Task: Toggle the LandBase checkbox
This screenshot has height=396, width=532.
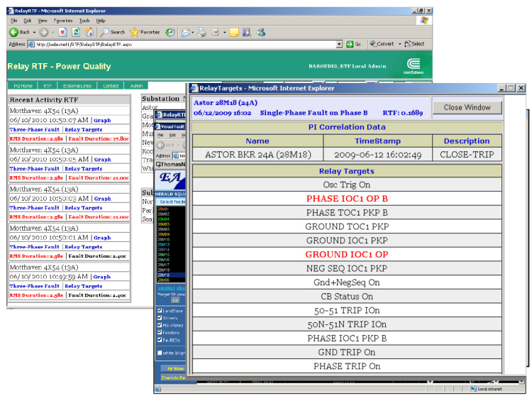Action: 159,310
